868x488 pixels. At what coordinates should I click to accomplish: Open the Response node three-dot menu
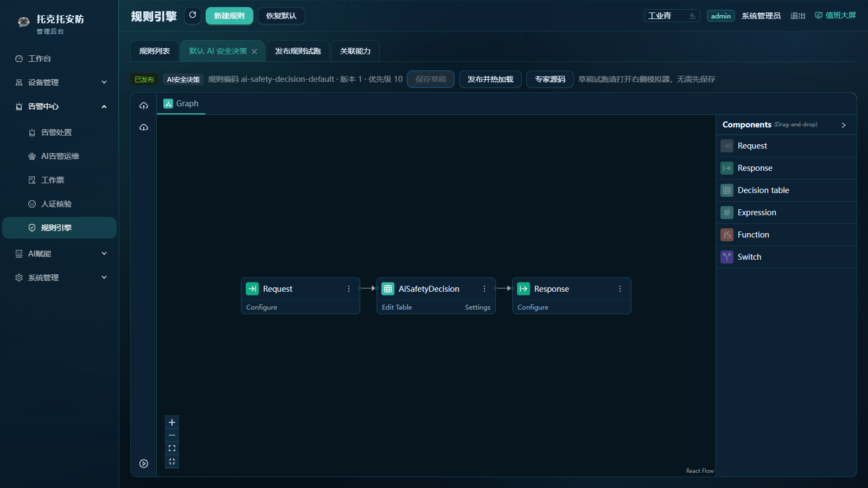pos(620,289)
